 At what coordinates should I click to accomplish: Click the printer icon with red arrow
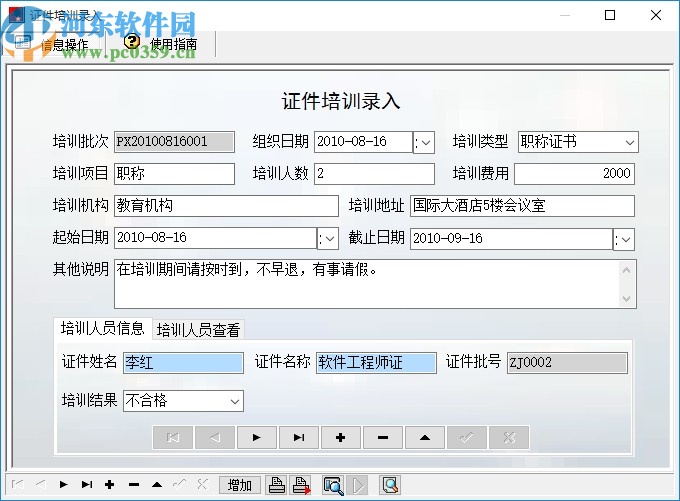[301, 485]
